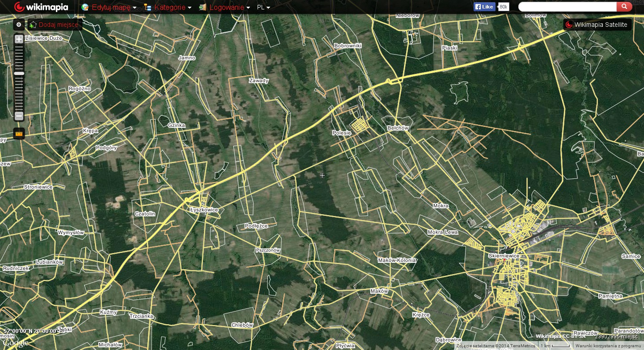This screenshot has width=644, height=350.
Task: Click the Trzcianka place label
Action: point(141,316)
